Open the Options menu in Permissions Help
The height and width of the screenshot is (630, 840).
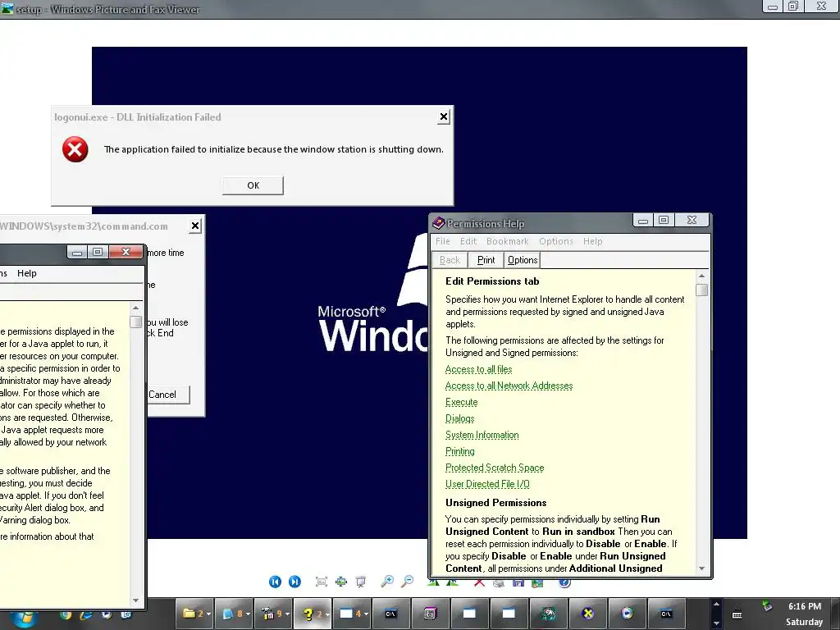[x=556, y=241]
